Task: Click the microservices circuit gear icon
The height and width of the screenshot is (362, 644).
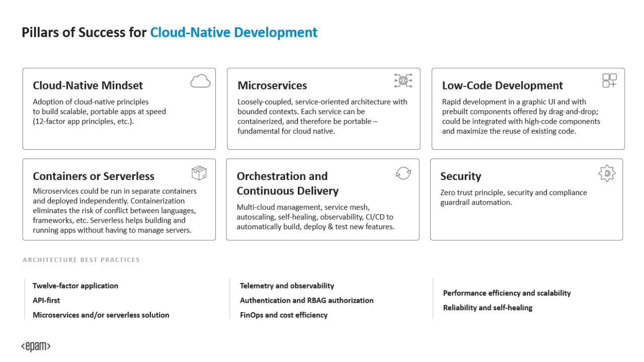Action: point(403,80)
